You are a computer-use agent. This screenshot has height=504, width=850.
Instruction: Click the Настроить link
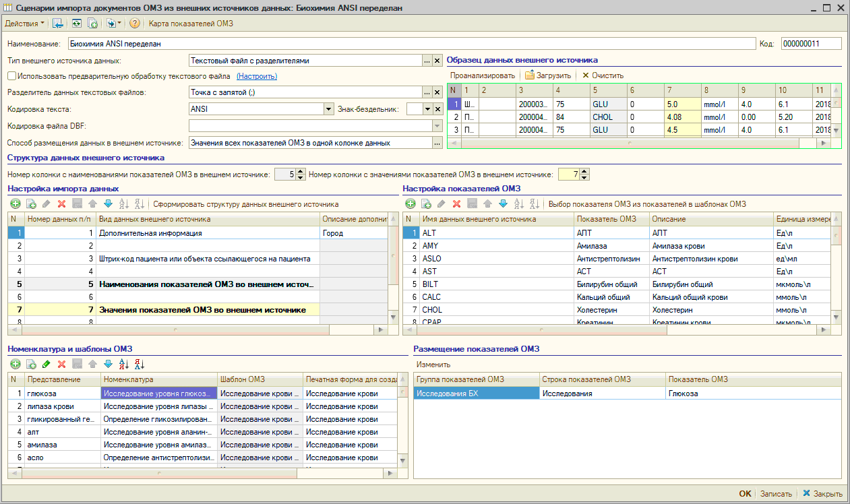257,77
